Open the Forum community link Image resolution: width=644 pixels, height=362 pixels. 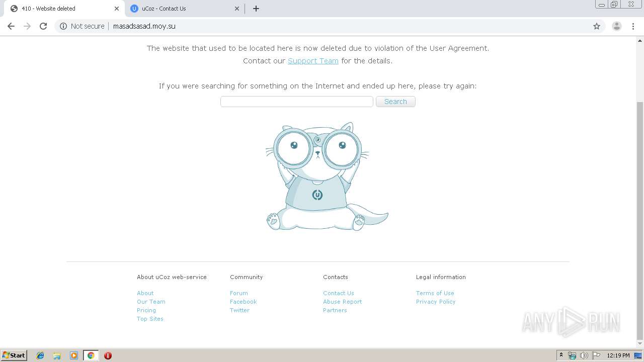tap(239, 293)
